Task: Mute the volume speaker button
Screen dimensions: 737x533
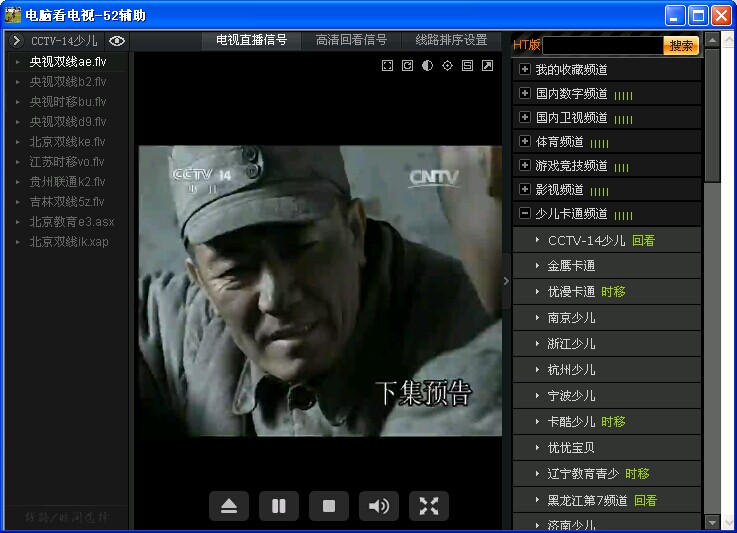Action: point(379,506)
